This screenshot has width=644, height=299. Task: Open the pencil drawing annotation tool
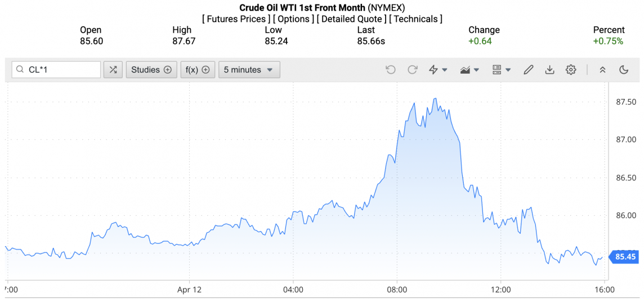tap(528, 70)
